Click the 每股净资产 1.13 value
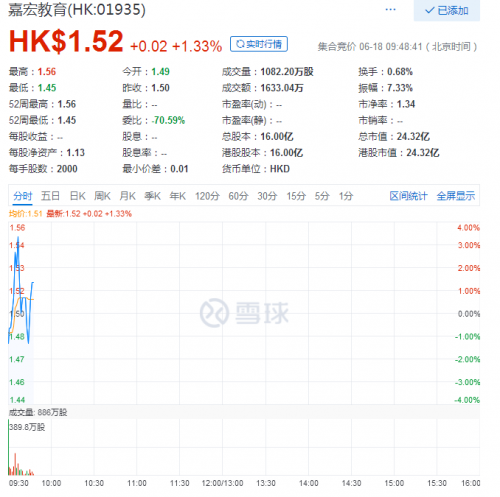 pos(76,153)
